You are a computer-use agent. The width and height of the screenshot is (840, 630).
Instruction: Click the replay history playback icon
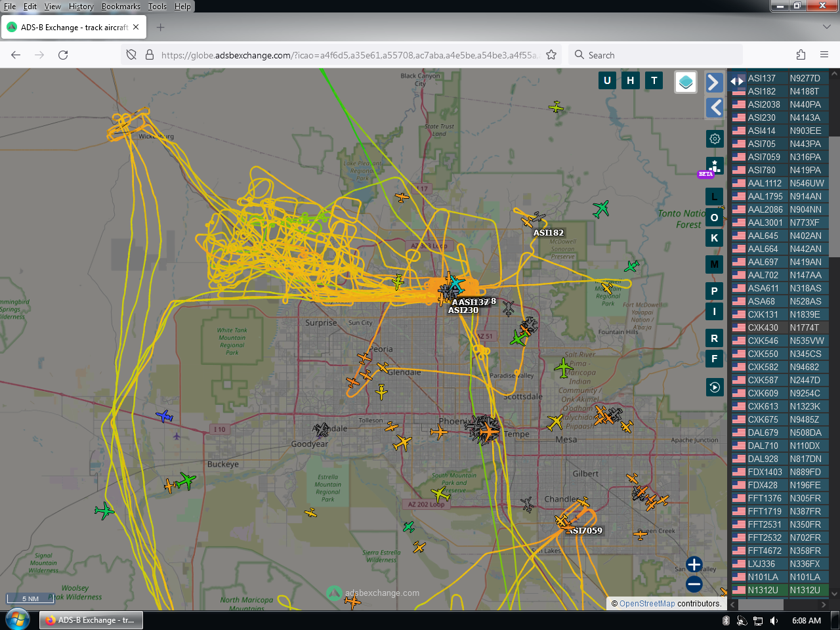pyautogui.click(x=715, y=387)
